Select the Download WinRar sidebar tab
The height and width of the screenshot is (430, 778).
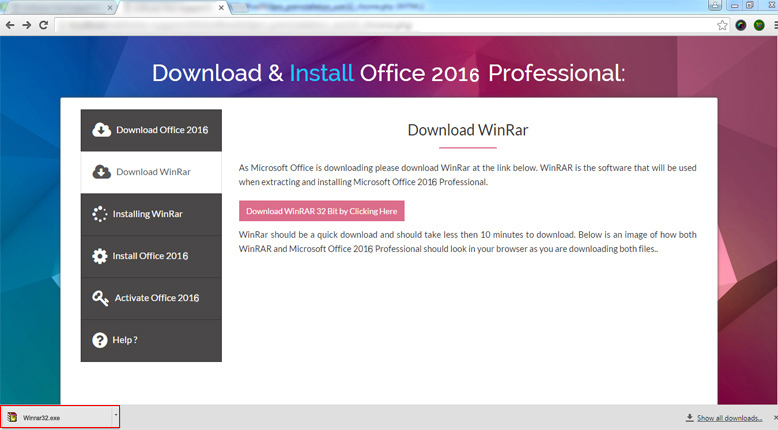coord(151,172)
